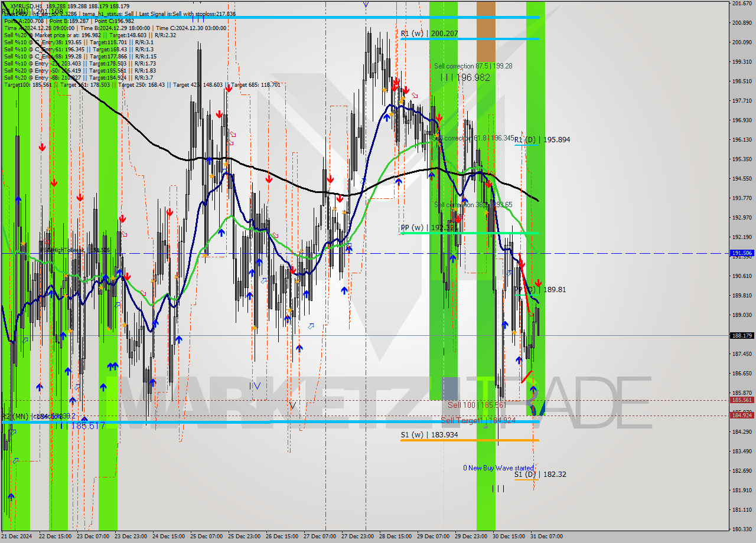The image size is (756, 543).
Task: Select the R1 (D) | 195.894 label
Action: (542, 140)
